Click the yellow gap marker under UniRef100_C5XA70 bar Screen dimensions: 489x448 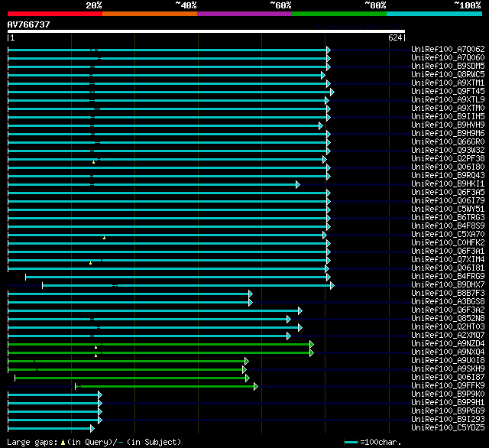[x=104, y=238]
